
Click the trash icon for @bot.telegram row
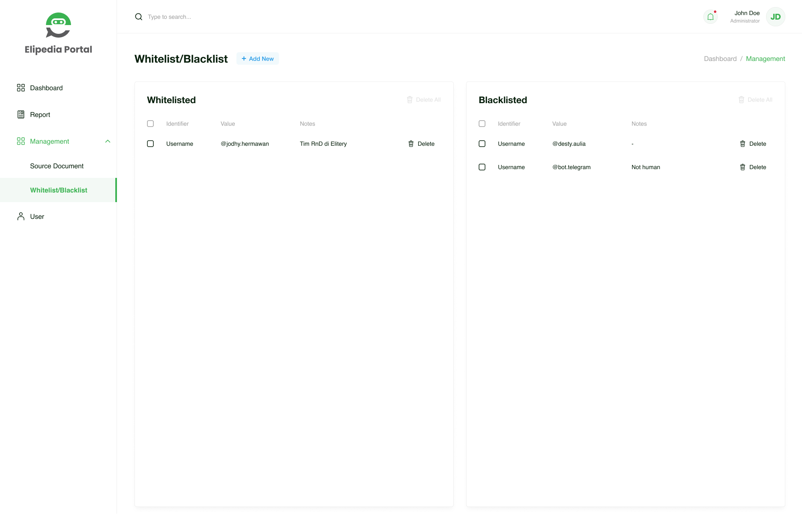(743, 167)
